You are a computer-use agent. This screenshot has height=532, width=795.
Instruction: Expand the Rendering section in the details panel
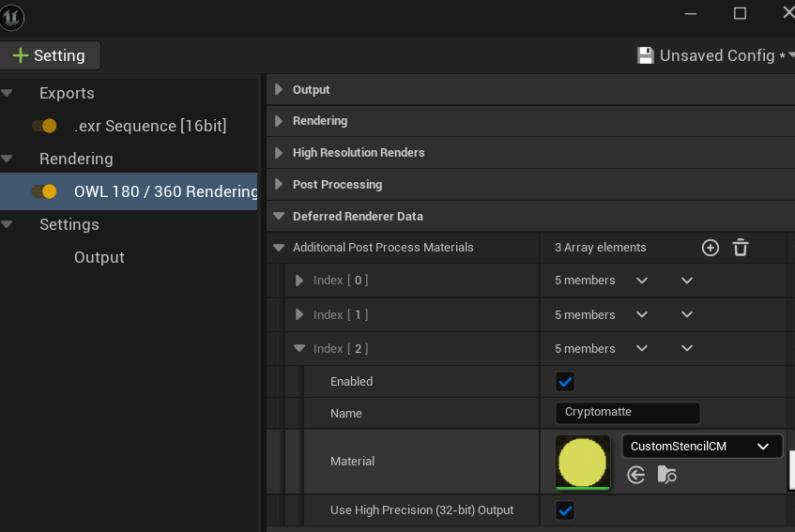[x=279, y=121]
